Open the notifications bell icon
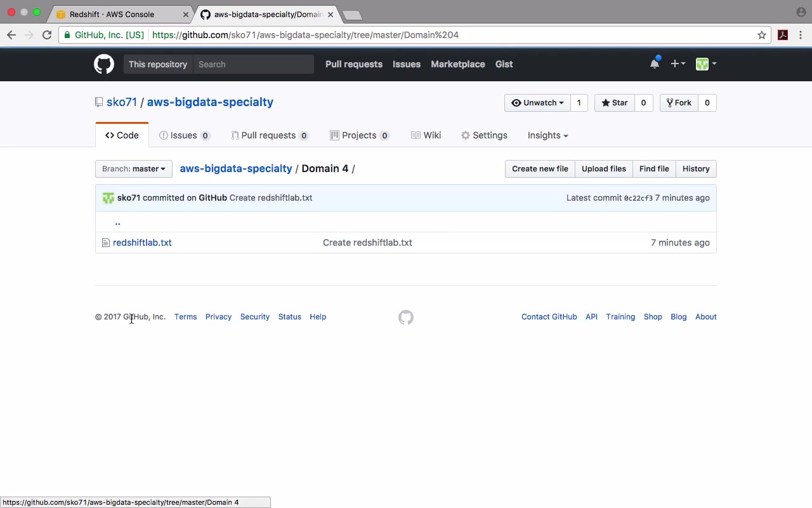This screenshot has height=508, width=812. tap(655, 63)
